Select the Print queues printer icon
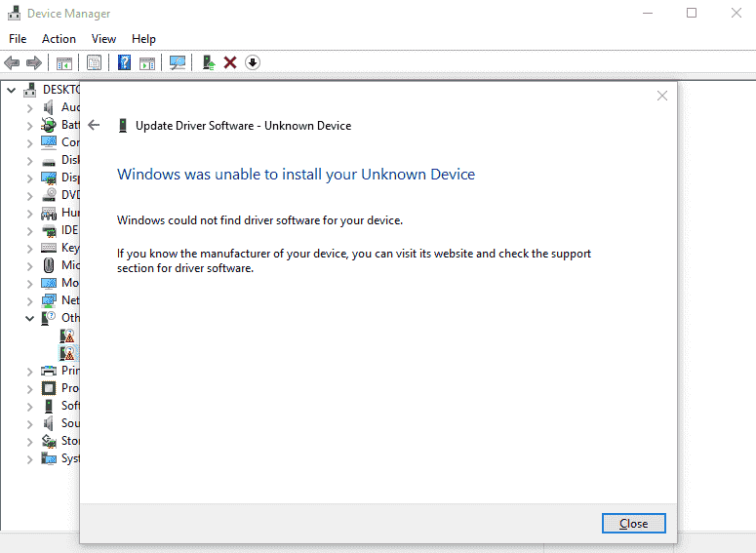The image size is (756, 553). (x=49, y=371)
